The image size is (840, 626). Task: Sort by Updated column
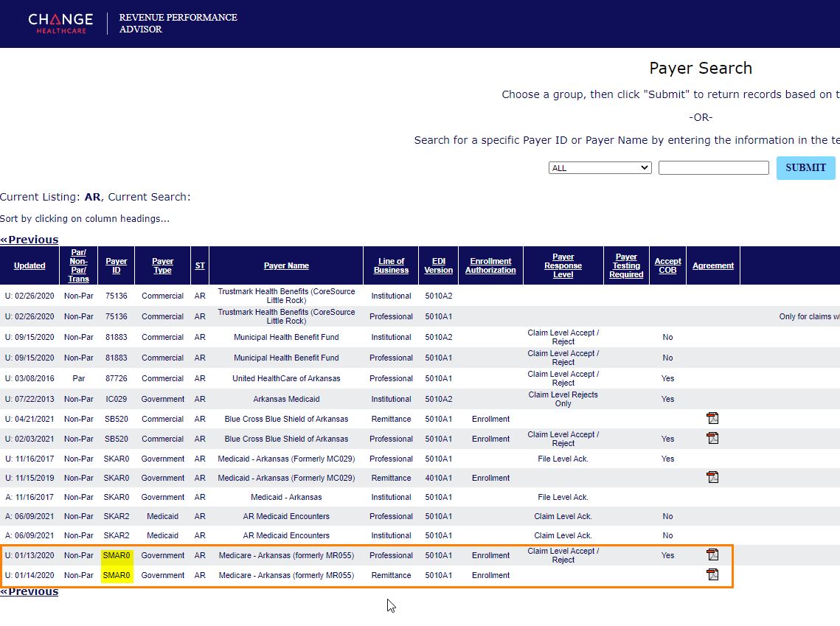click(x=29, y=265)
